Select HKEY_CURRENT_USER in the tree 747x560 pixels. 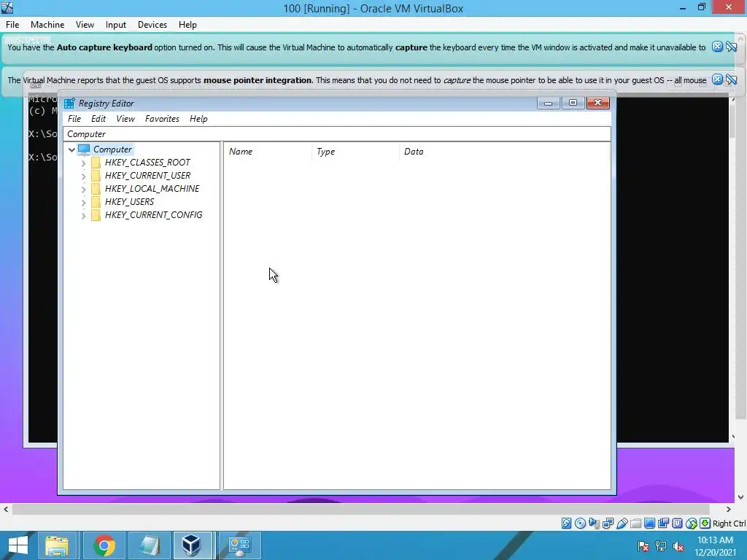click(x=147, y=176)
